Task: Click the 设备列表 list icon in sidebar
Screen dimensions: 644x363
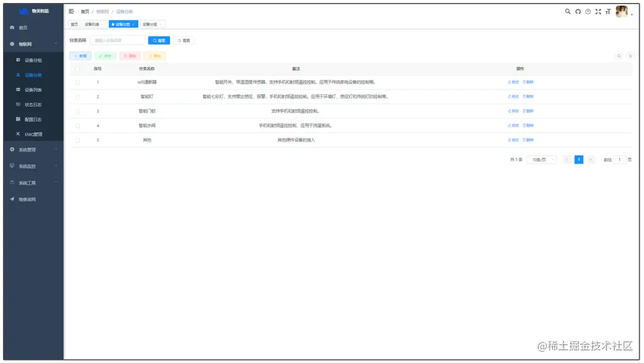Action: (18, 90)
